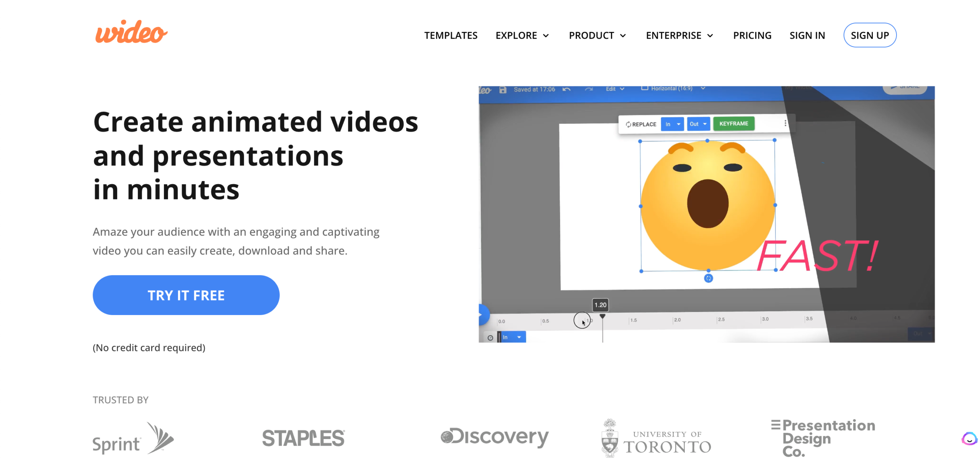Click the save disk icon in editor
The width and height of the screenshot is (980, 459).
[503, 90]
